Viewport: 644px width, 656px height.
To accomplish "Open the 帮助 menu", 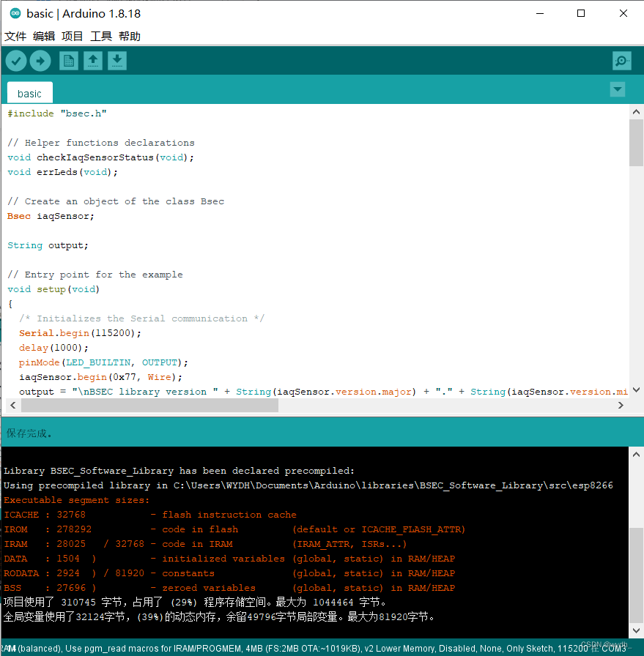I will [x=129, y=36].
